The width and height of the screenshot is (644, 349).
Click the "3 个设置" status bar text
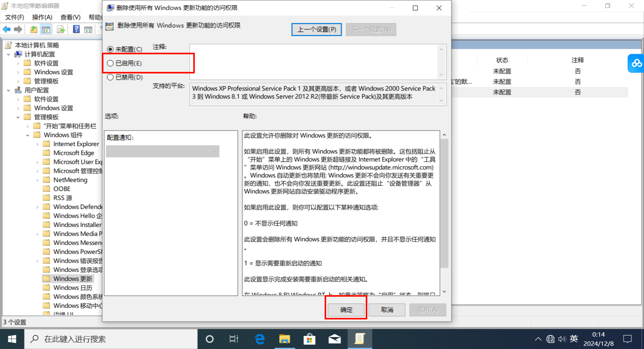[x=15, y=322]
